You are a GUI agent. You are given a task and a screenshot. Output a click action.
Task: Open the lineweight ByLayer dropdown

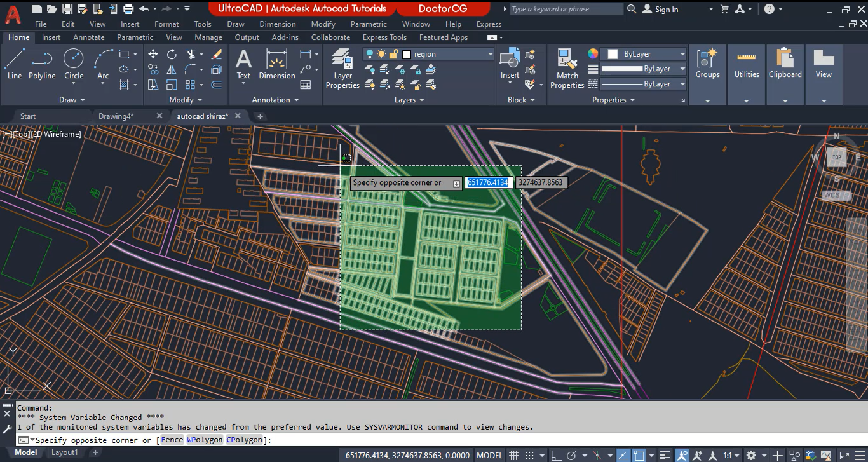[644, 69]
